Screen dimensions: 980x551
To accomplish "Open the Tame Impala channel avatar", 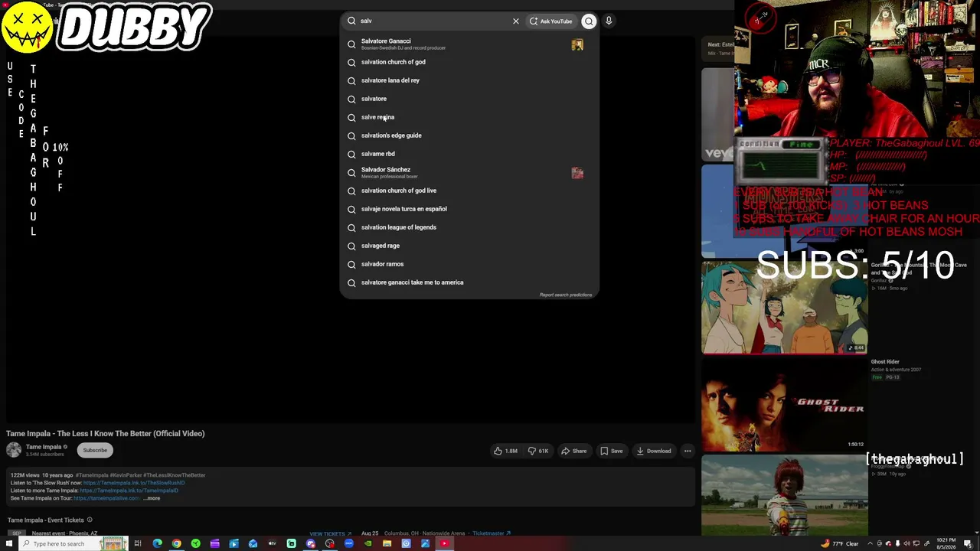I will (x=14, y=450).
